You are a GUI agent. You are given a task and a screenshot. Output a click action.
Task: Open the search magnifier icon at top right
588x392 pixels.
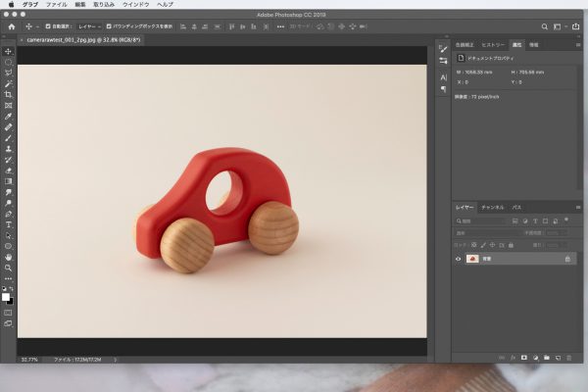[x=545, y=26]
